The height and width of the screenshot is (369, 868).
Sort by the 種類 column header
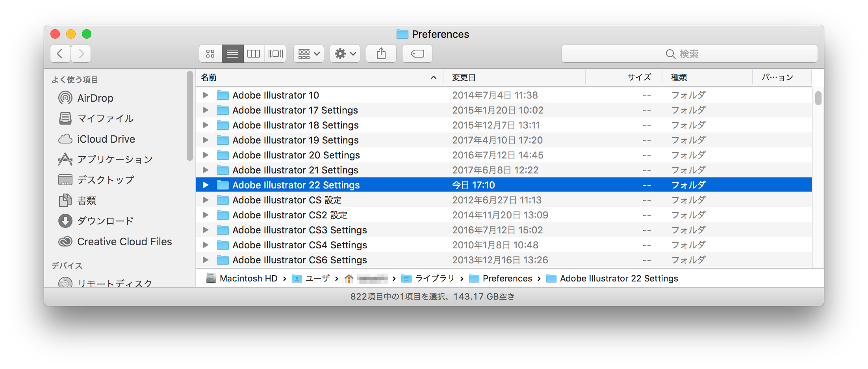click(707, 77)
